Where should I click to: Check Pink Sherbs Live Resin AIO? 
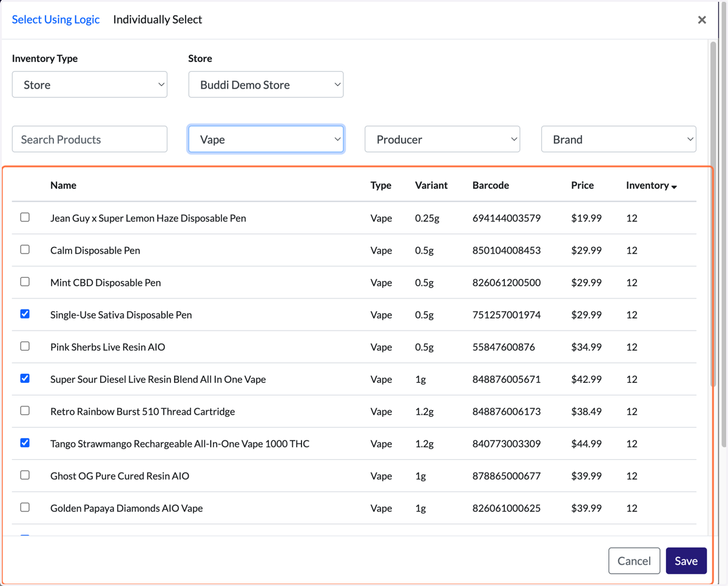coord(25,346)
